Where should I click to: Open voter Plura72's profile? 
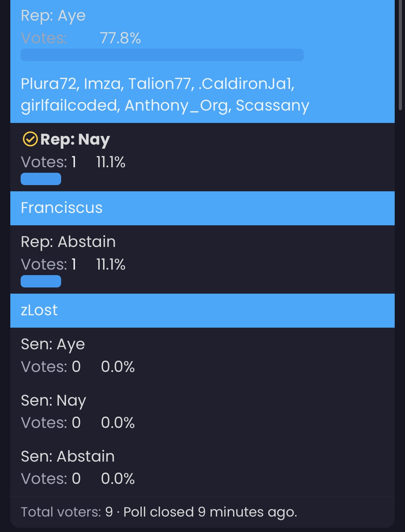click(x=48, y=83)
